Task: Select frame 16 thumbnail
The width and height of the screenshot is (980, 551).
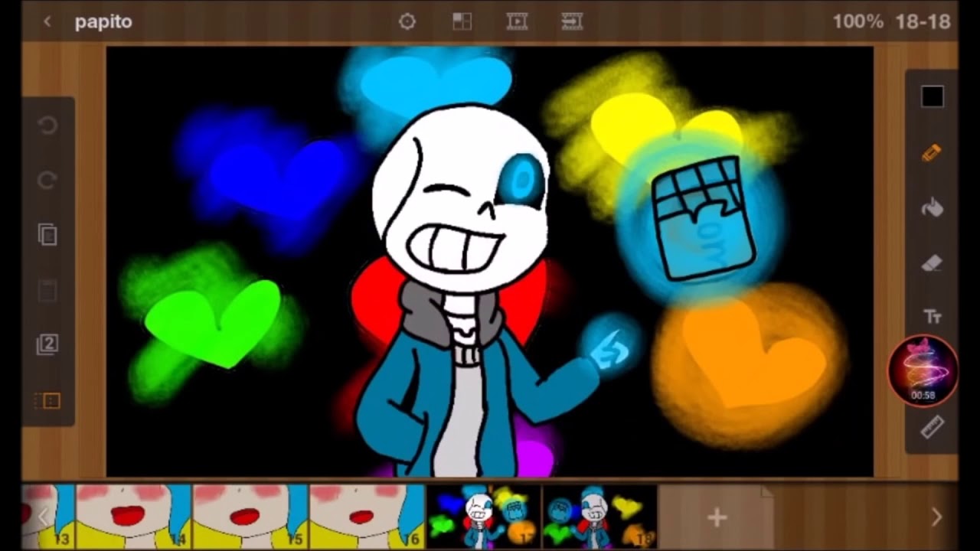Action: [367, 517]
